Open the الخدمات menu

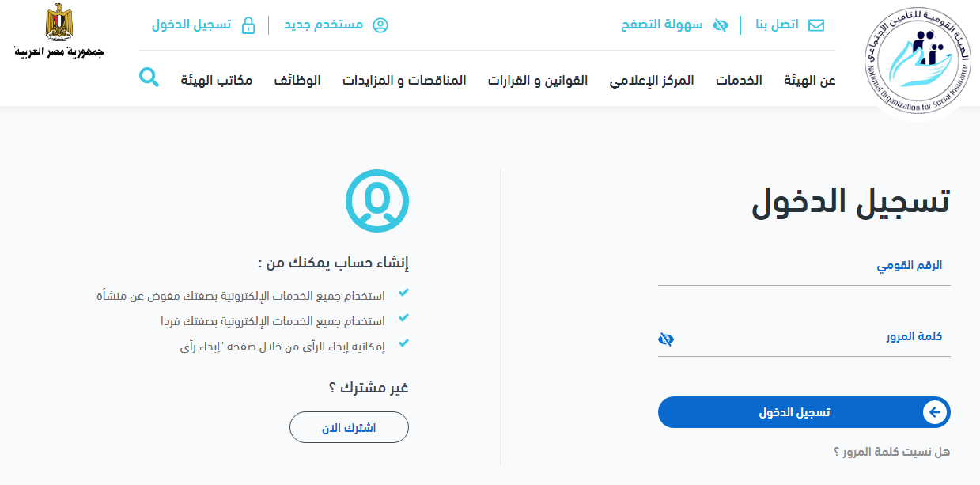pyautogui.click(x=739, y=80)
